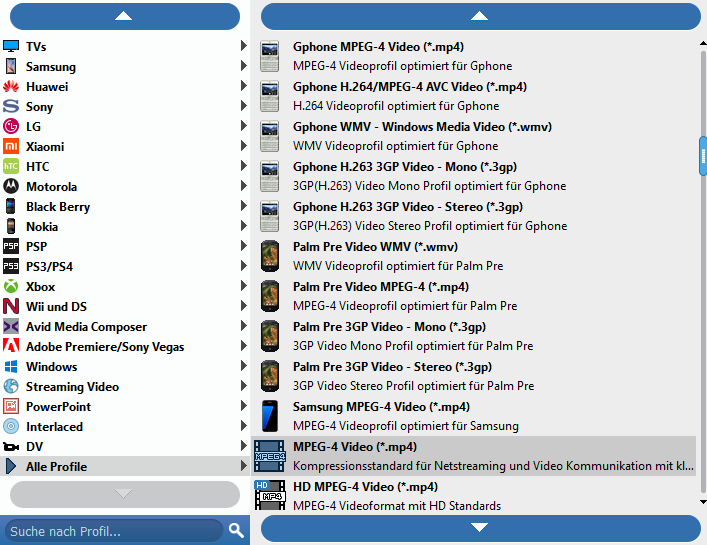
Task: Click the Palm Pre Video WMV phone thumbnail
Action: 270,256
